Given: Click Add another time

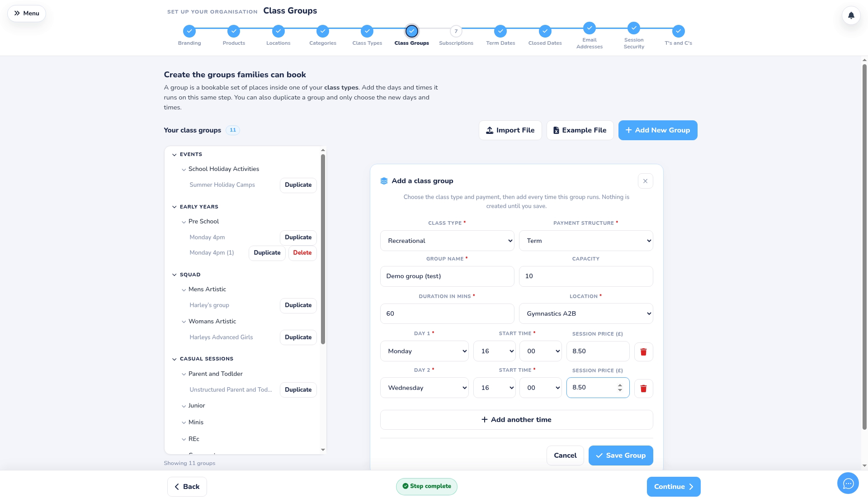Looking at the screenshot, I should pyautogui.click(x=517, y=420).
